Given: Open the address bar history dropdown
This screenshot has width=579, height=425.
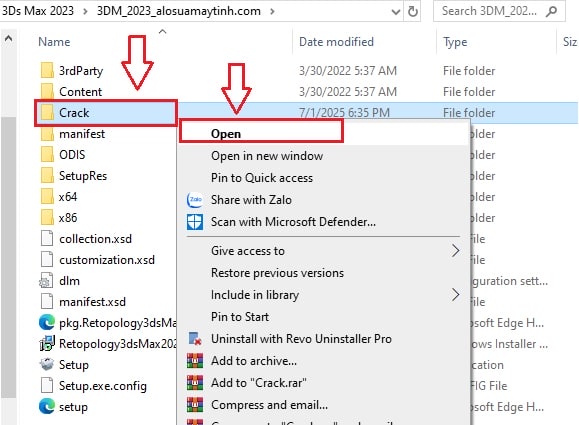Looking at the screenshot, I should (x=395, y=12).
